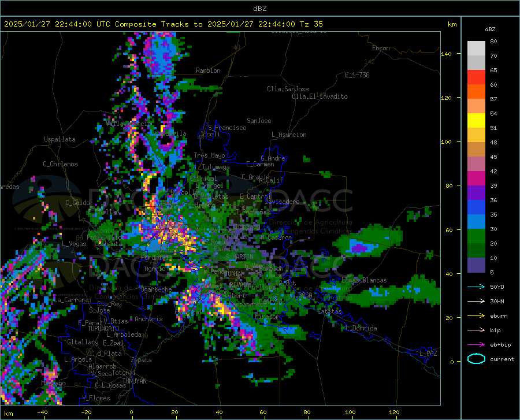Click the E_1-736 place label
This screenshot has width=520, height=420.
click(357, 75)
